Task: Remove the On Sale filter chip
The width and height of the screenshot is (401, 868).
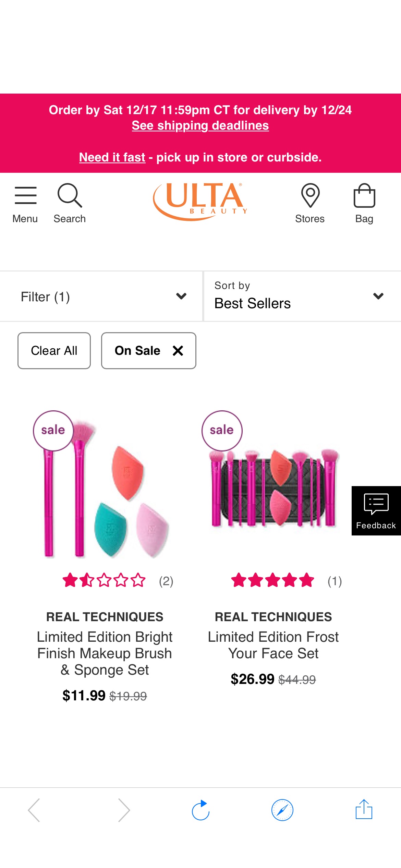Action: (x=178, y=350)
